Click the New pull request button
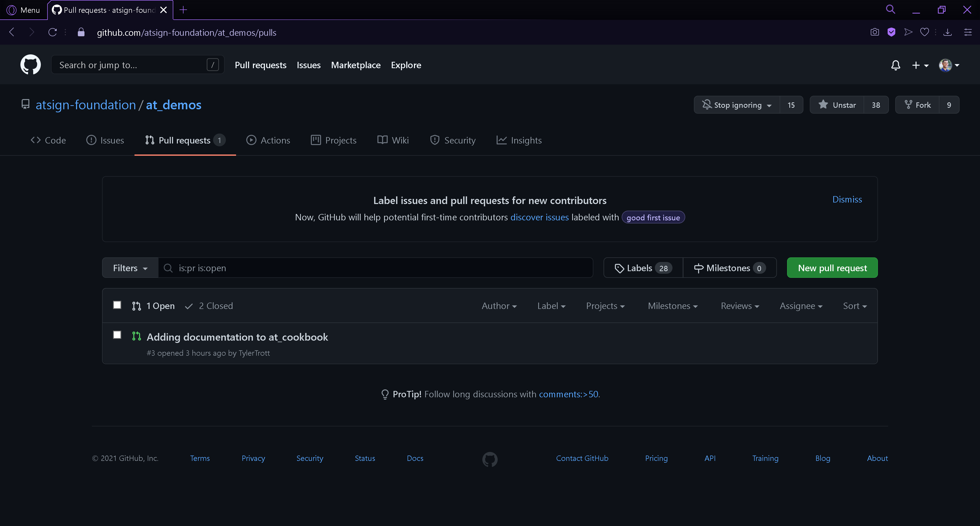 [832, 268]
